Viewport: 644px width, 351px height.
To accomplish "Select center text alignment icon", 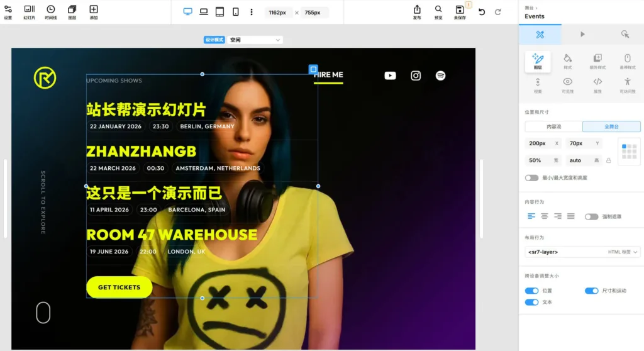I will 545,216.
